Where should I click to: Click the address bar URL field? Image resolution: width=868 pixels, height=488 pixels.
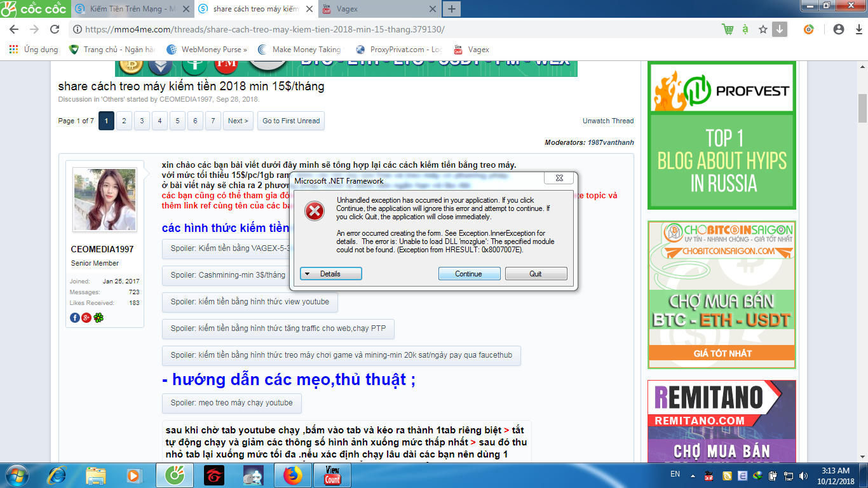coord(394,29)
